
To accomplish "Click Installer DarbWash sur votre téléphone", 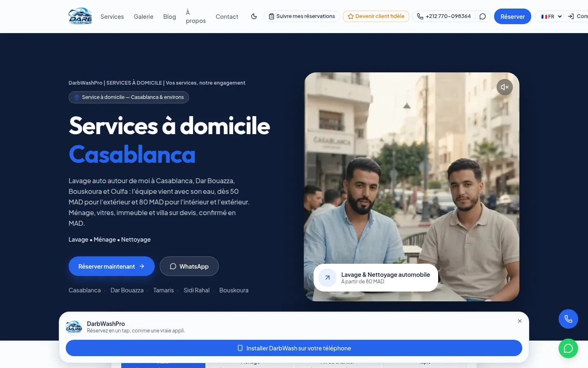I will click(x=294, y=348).
